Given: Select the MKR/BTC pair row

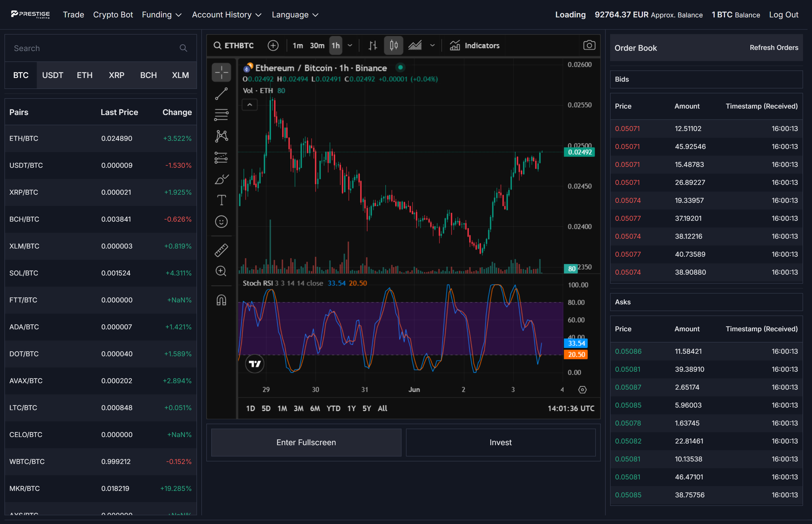Looking at the screenshot, I should [x=101, y=488].
